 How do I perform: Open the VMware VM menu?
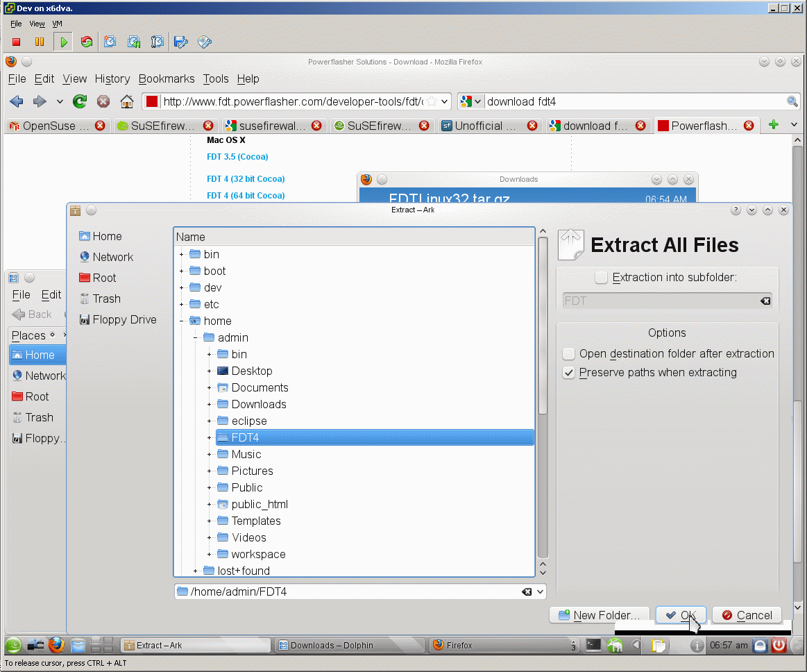tap(57, 24)
